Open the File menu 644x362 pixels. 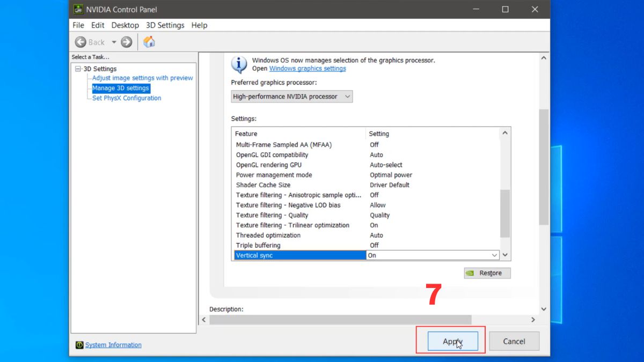pyautogui.click(x=78, y=25)
